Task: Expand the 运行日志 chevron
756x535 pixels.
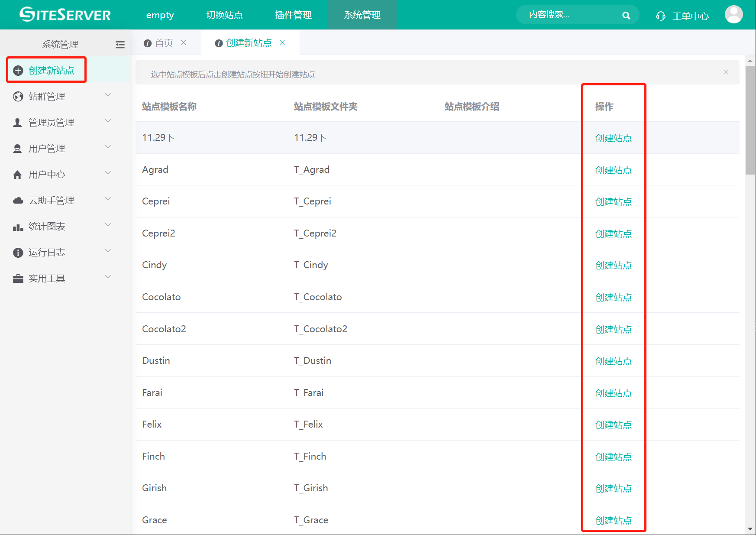Action: pos(108,251)
